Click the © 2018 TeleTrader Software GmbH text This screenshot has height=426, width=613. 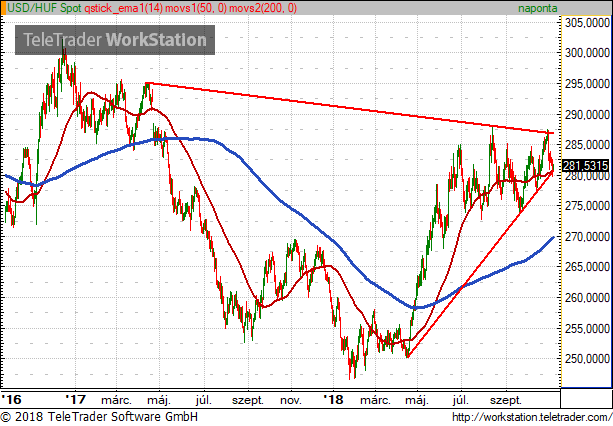[99, 417]
